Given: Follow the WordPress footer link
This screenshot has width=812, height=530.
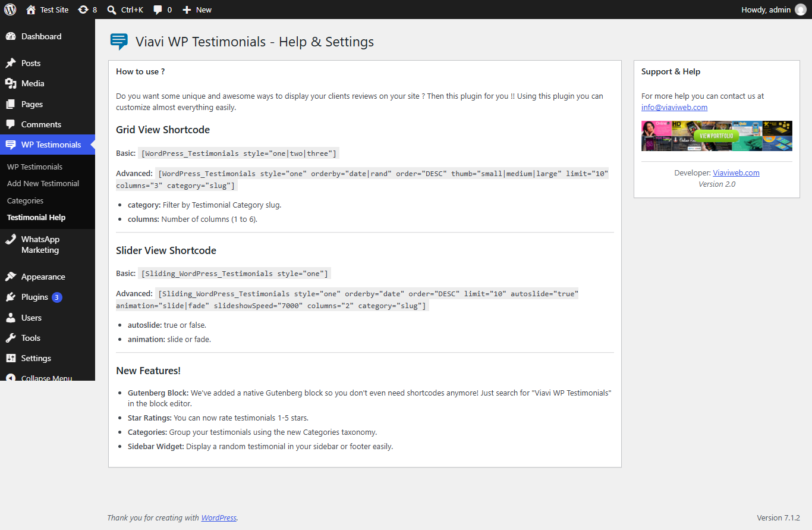Looking at the screenshot, I should tap(219, 518).
